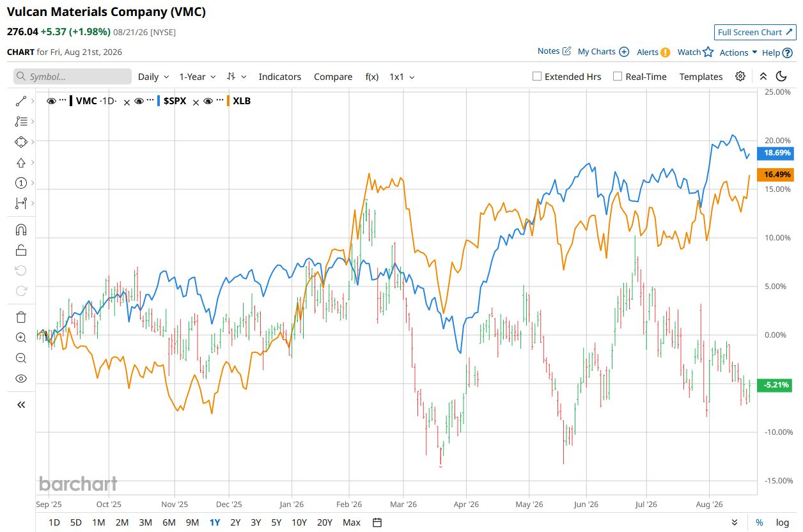Collapse the drawing tools sidebar
This screenshot has height=532, width=803.
pyautogui.click(x=20, y=404)
